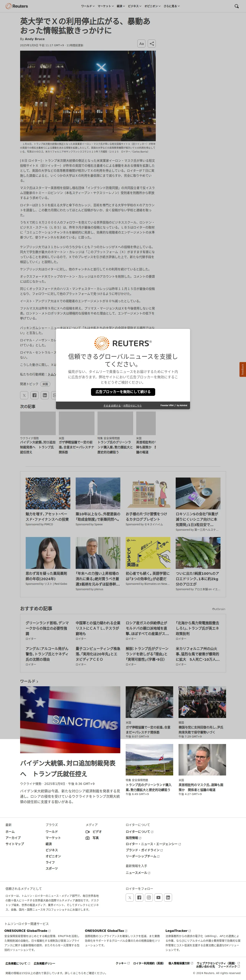This screenshot has height=980, width=246.
Task: Open the フィードバック link at page bottom
Action: (229, 966)
